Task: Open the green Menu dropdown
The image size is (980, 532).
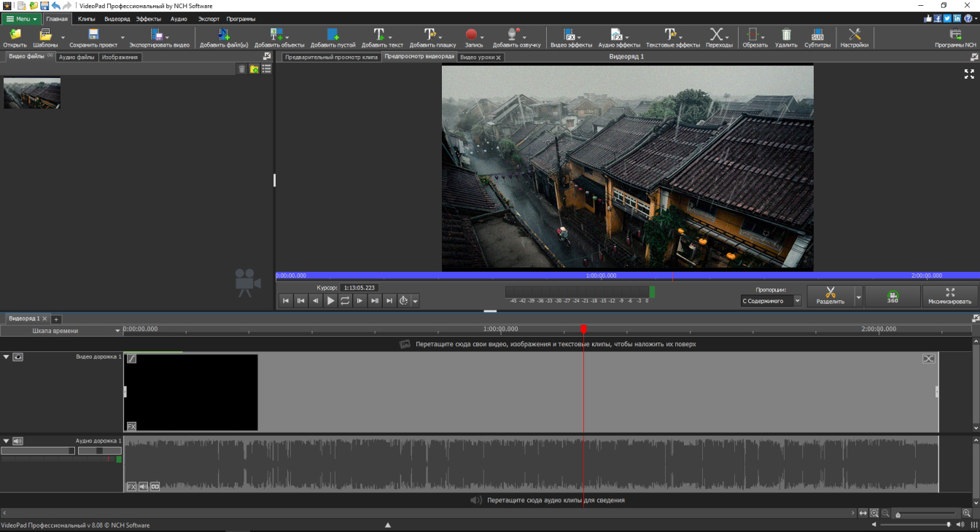Action: click(21, 19)
